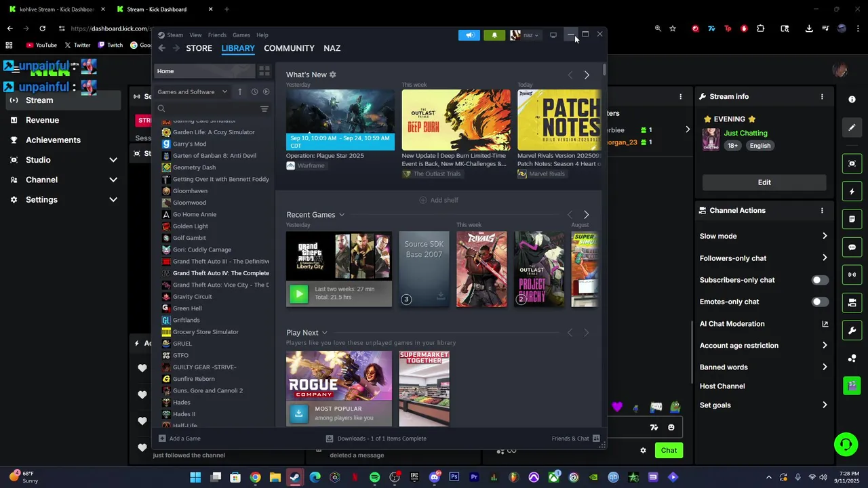Open NAZ profile tab in Steam

332,48
